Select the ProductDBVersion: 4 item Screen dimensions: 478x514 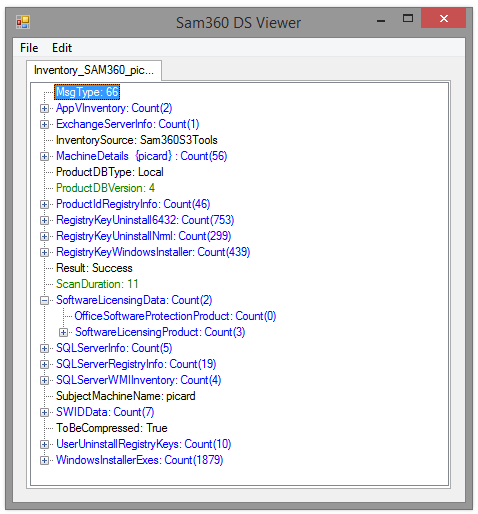(105, 188)
